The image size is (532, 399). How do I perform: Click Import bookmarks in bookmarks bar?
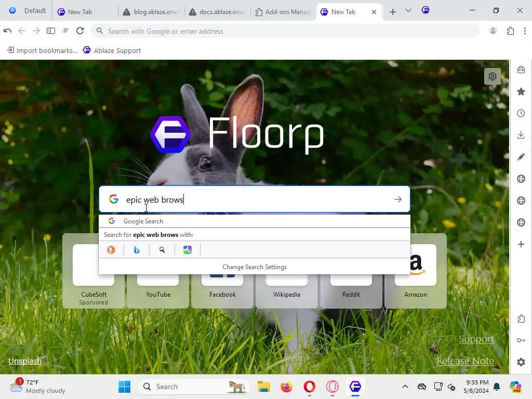point(43,50)
